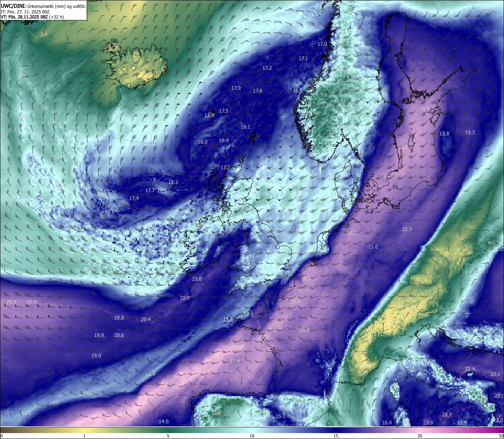Click the 17.9 map value
Image resolution: width=504 pixels, height=439 pixels.
236,88
